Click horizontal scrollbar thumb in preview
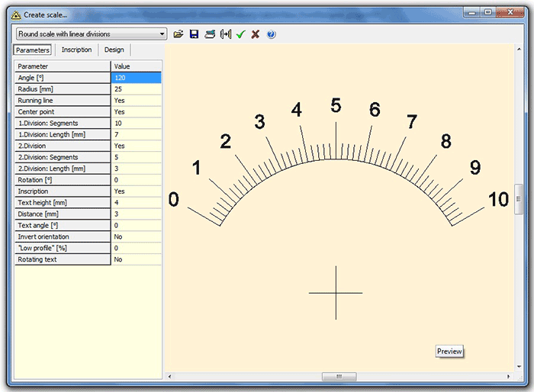This screenshot has height=392, width=534. tap(339, 376)
